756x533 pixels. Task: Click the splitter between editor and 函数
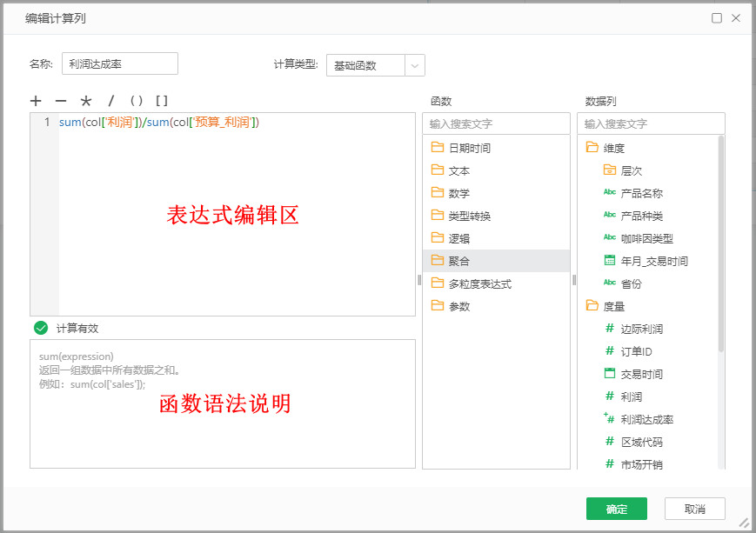(x=419, y=280)
